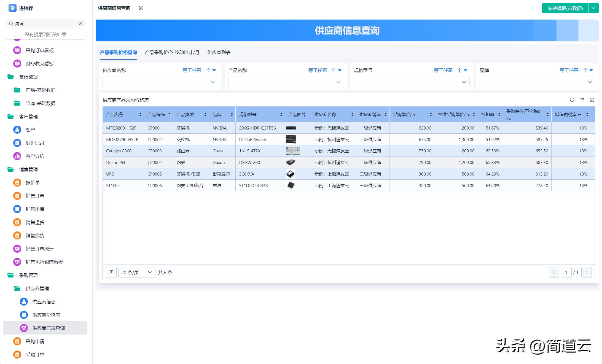
Task: Open arrow menu next to 安装模板 button
Action: point(593,8)
